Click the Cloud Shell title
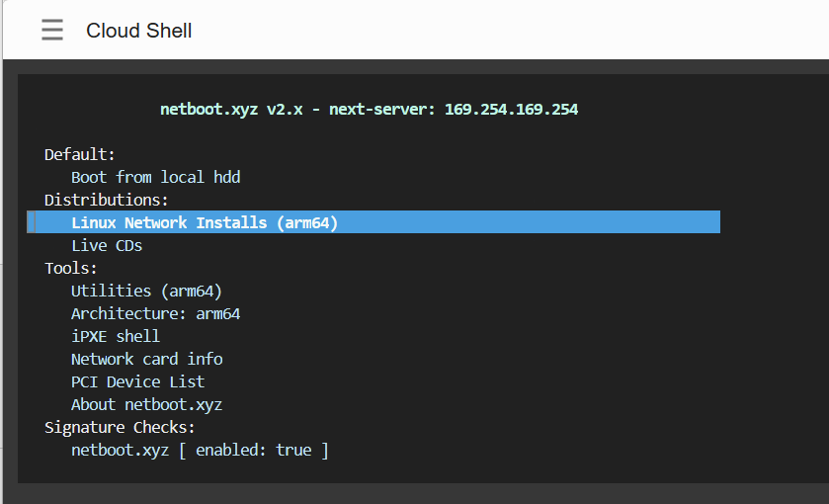Viewport: 829px width, 504px height. (138, 31)
